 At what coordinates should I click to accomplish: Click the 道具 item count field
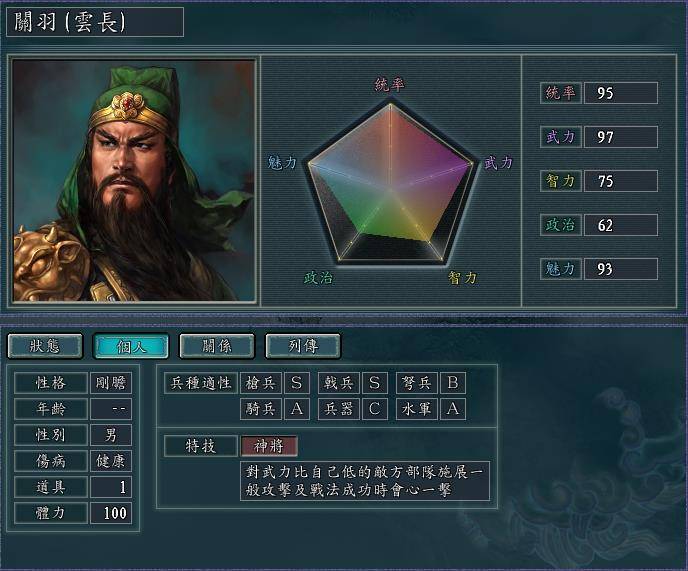(x=111, y=487)
